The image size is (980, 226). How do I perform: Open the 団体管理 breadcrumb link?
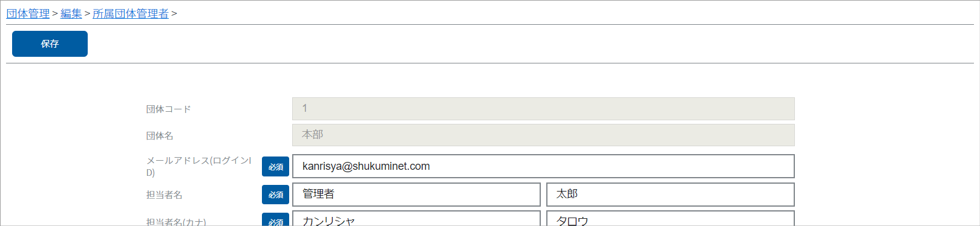(28, 13)
